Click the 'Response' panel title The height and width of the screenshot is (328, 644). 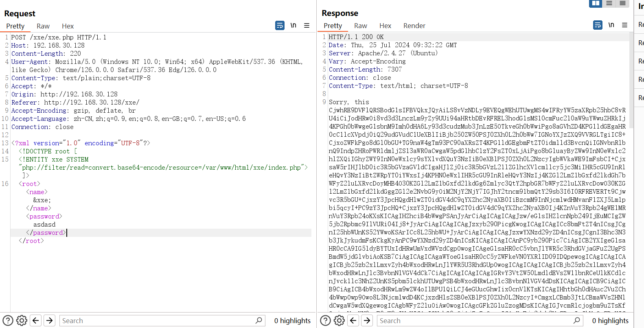[x=340, y=13]
